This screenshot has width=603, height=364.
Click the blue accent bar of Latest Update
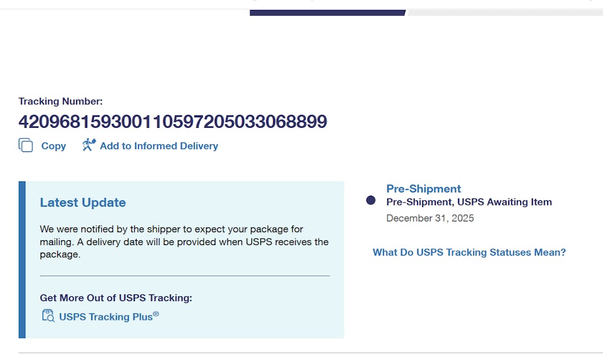click(x=22, y=260)
